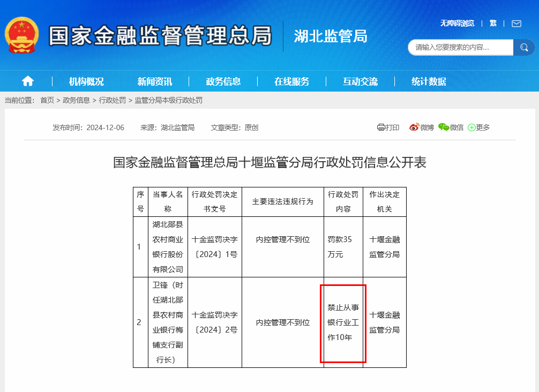Screen dimensions: 539x392
Task: Open 统计数据 menu
Action: point(429,81)
